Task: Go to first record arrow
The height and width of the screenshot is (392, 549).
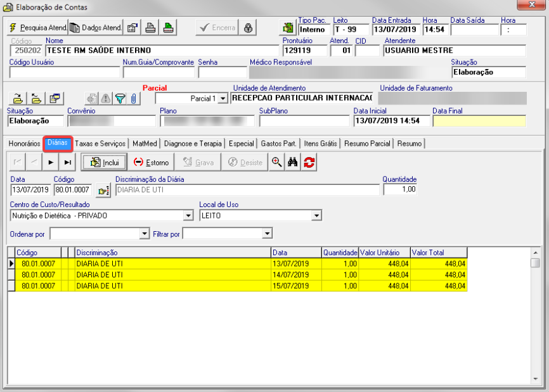Action: click(x=17, y=162)
